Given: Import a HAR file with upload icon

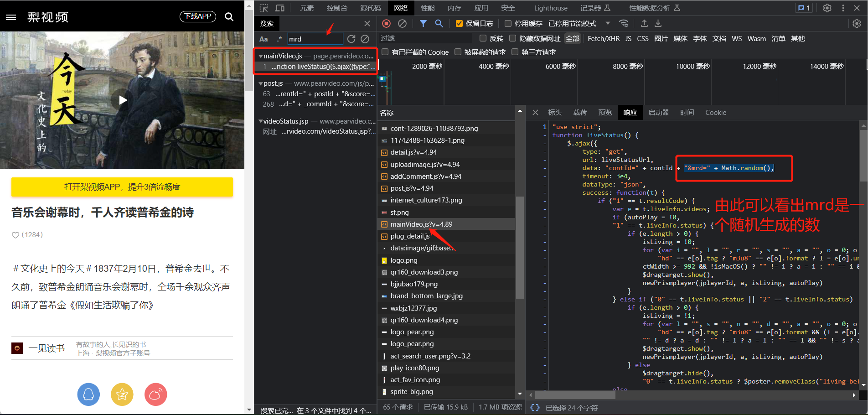Looking at the screenshot, I should pyautogui.click(x=644, y=23).
